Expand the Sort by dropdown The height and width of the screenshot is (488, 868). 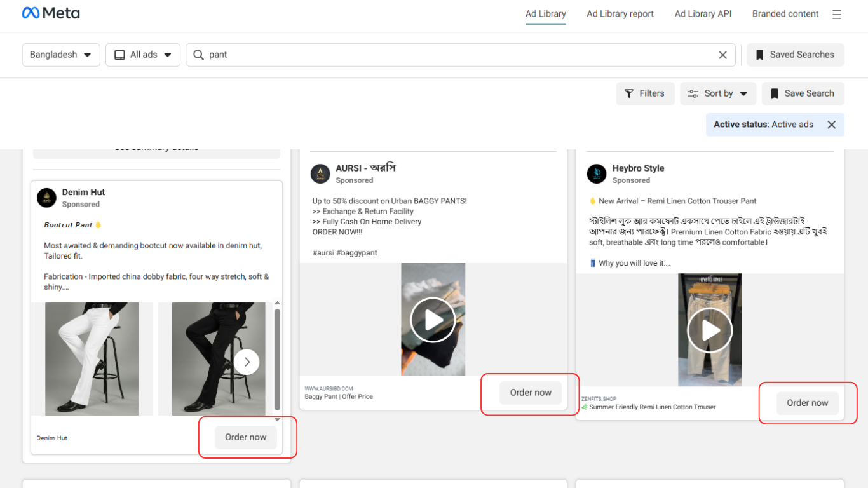718,94
